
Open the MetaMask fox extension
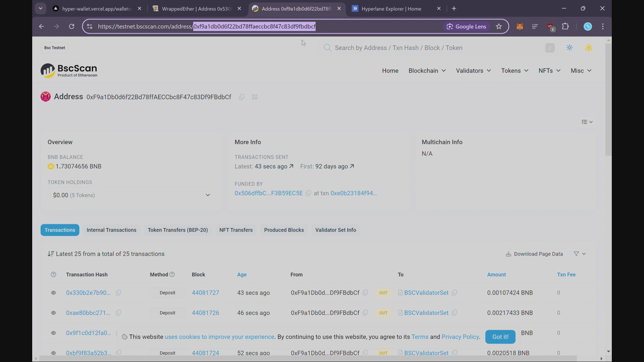pyautogui.click(x=520, y=26)
